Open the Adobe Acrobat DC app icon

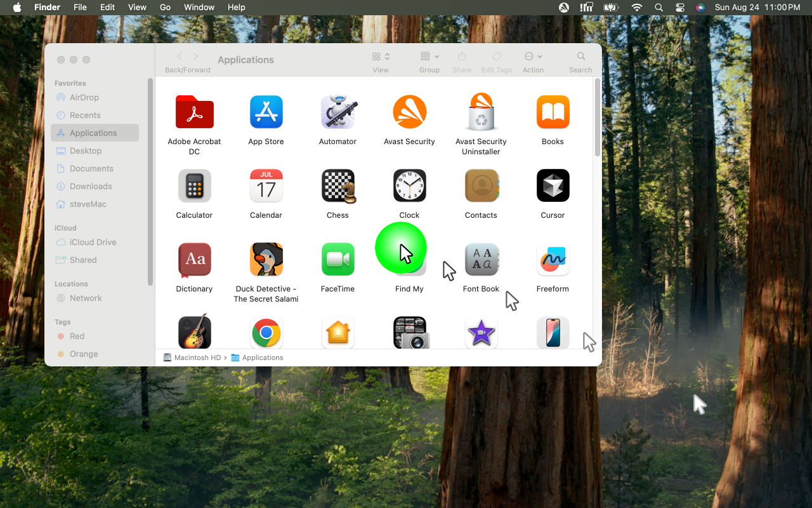(x=194, y=112)
